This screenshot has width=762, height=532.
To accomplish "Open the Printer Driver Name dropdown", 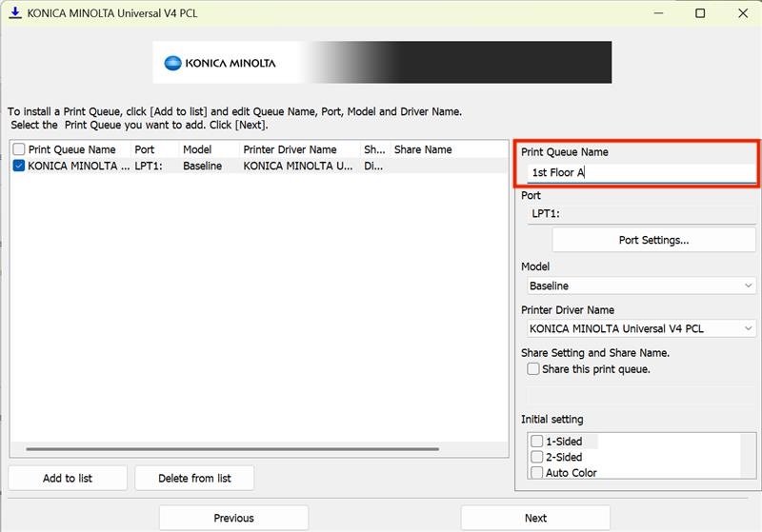I will [641, 328].
